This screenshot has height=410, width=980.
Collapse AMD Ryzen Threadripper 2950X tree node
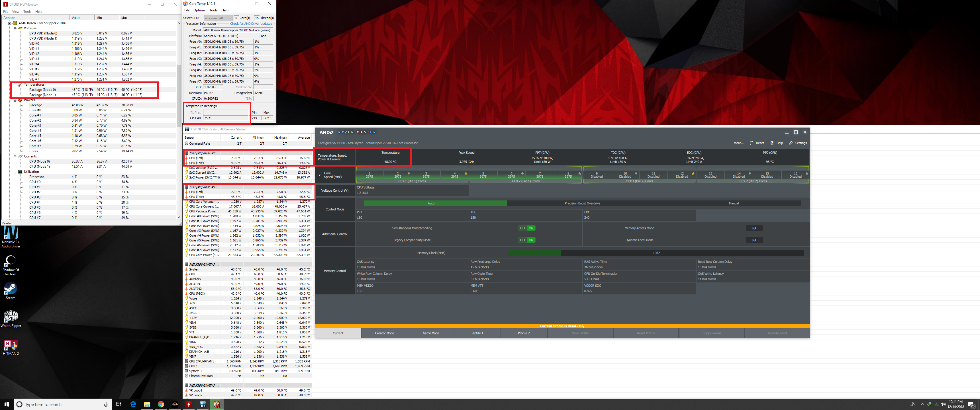[x=9, y=23]
